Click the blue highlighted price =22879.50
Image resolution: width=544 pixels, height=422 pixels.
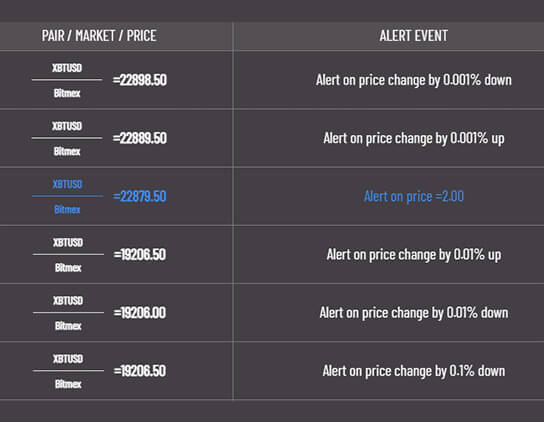coord(139,196)
